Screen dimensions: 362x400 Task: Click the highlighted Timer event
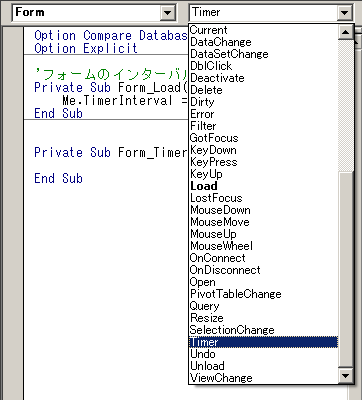(263, 342)
